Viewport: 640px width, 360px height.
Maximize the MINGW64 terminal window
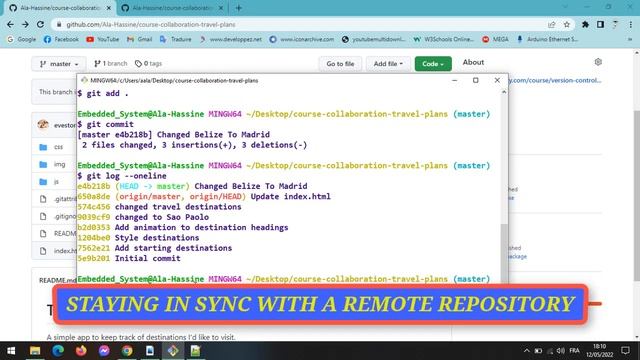click(x=476, y=80)
